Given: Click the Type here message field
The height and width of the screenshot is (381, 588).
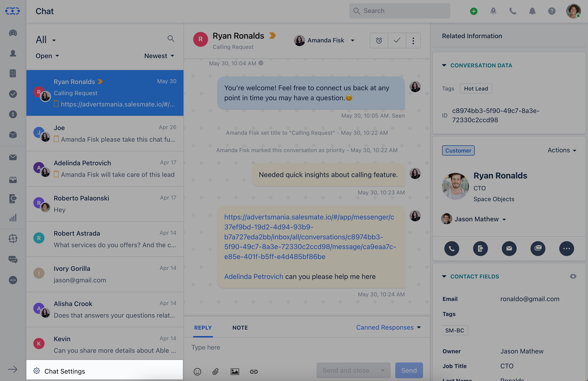Looking at the screenshot, I should tap(307, 347).
